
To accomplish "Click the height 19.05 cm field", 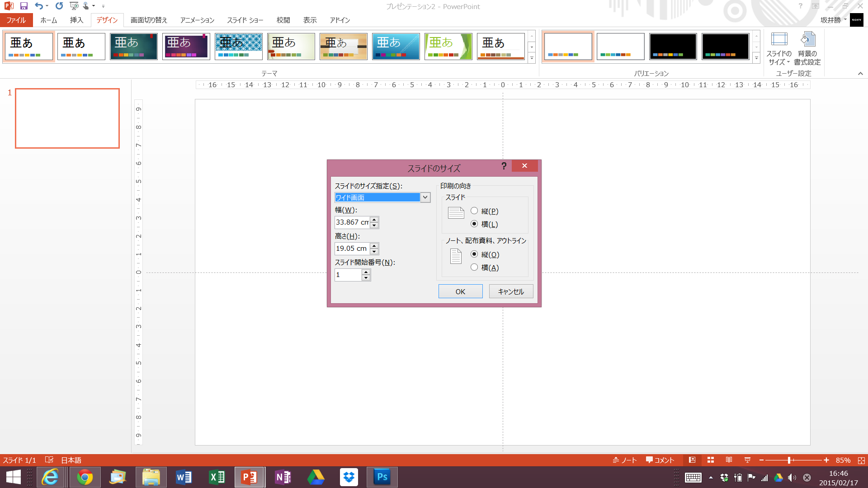I will tap(352, 249).
